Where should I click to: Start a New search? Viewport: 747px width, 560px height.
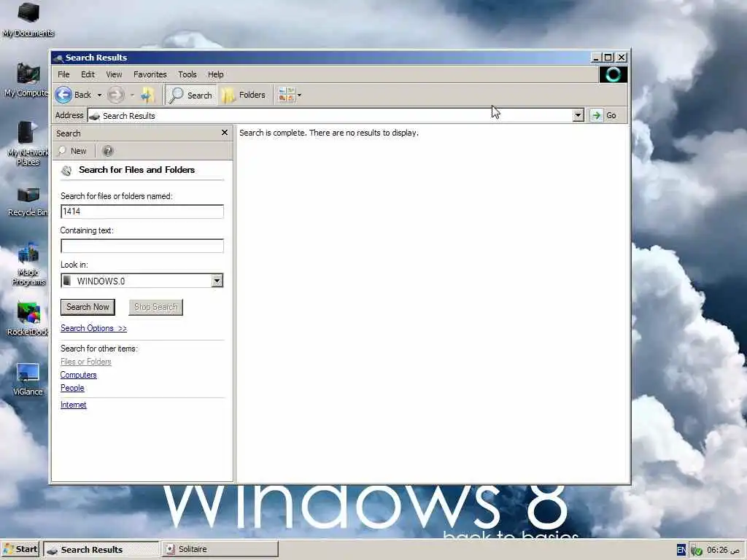point(72,151)
